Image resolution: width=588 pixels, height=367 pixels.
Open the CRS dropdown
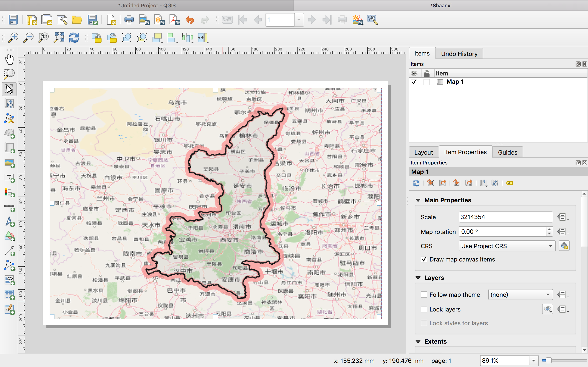click(x=507, y=246)
